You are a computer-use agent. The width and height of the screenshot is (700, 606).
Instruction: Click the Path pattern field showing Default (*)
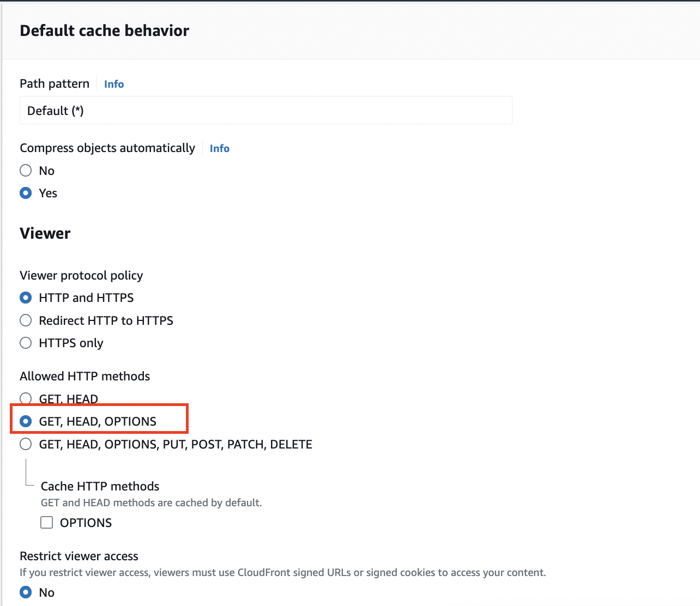pyautogui.click(x=265, y=111)
